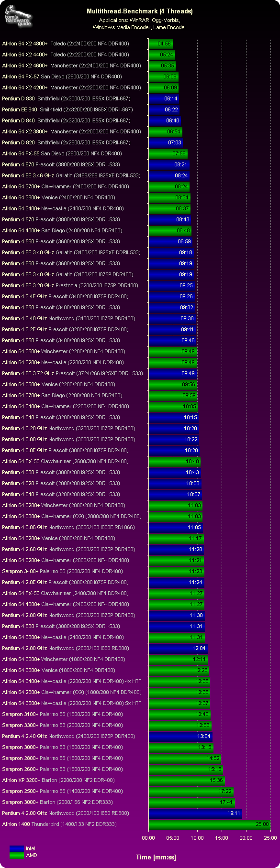Click the 12:04 bar value
The width and height of the screenshot is (280, 868).
tap(199, 648)
